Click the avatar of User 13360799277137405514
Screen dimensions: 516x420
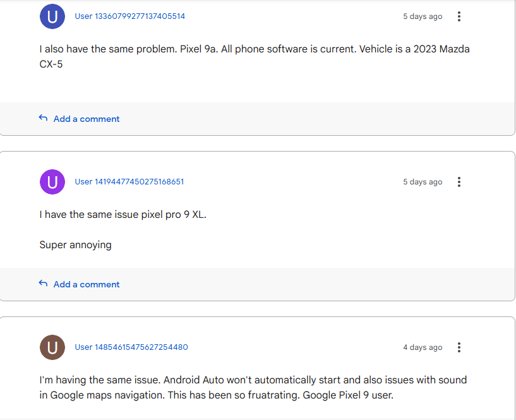pyautogui.click(x=52, y=16)
